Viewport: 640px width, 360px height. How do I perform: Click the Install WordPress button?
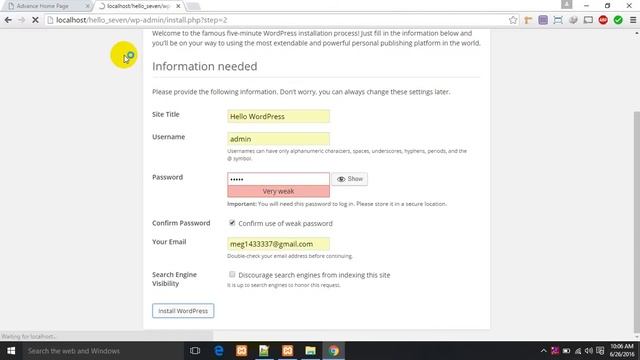(183, 311)
